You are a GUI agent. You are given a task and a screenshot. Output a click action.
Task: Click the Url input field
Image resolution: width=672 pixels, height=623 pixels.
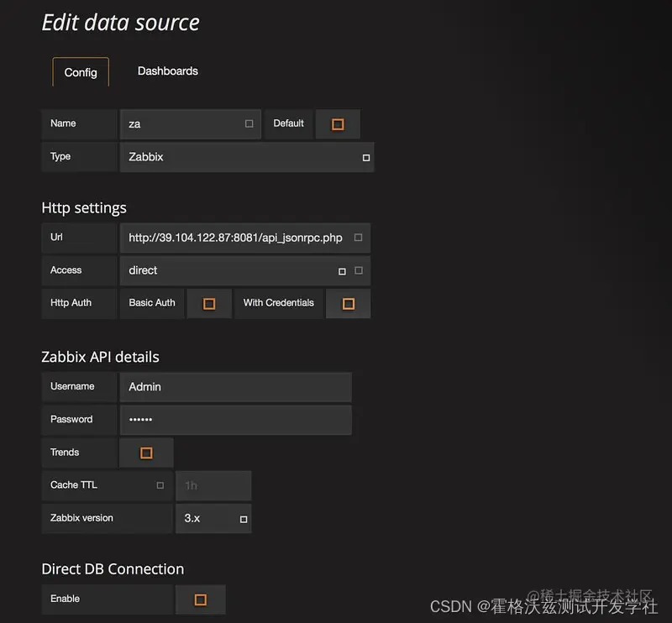click(245, 238)
